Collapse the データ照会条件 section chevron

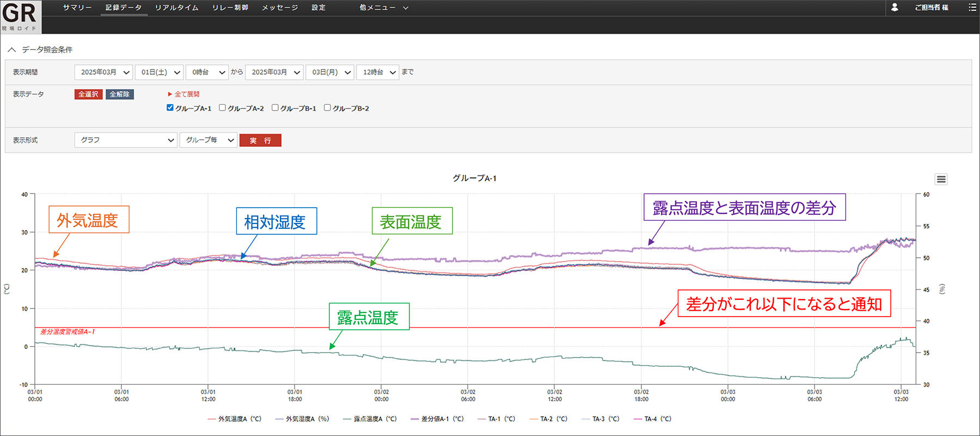coord(11,50)
